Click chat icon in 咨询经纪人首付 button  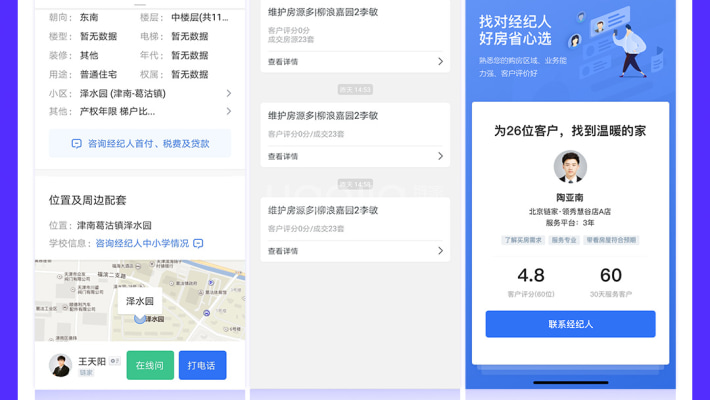(x=77, y=144)
